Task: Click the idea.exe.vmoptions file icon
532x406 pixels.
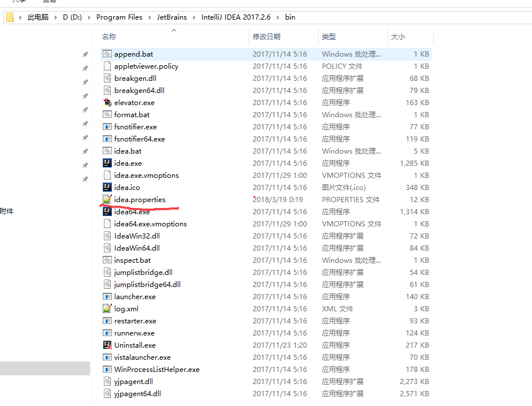Action: coord(107,175)
